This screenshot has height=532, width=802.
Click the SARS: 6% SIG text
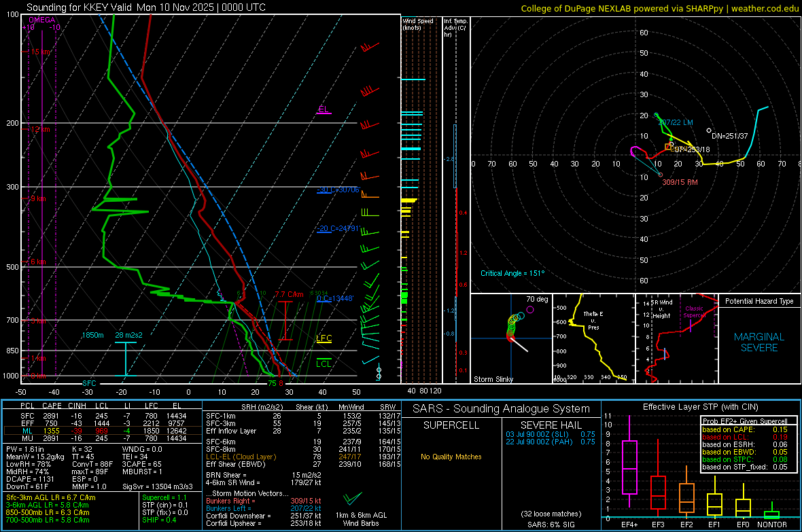pos(551,525)
